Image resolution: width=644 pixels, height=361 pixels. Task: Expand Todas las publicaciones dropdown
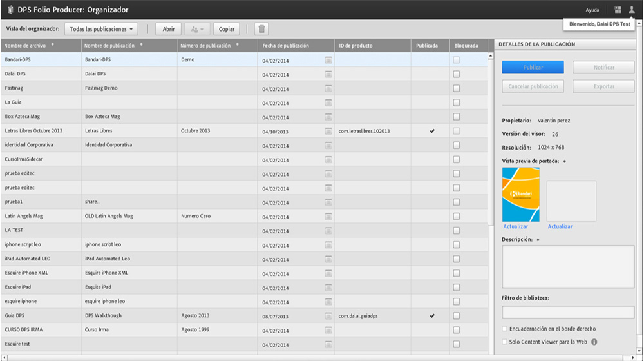pyautogui.click(x=102, y=29)
